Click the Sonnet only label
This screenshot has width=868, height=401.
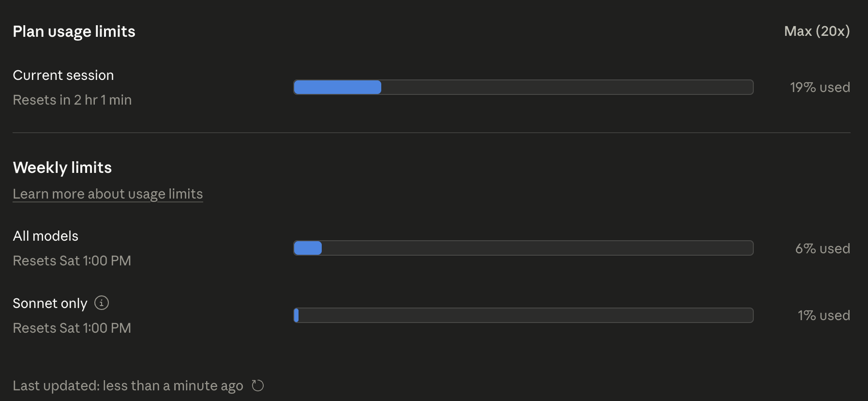click(50, 303)
